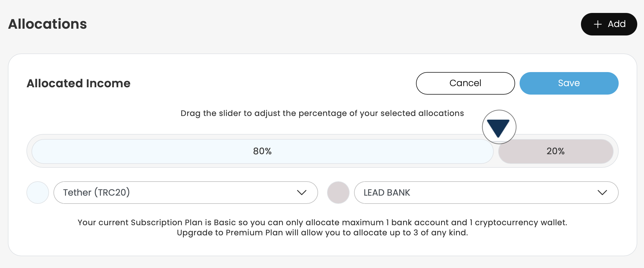Click the Basic subscription plan notice
644x268 pixels.
tap(322, 222)
